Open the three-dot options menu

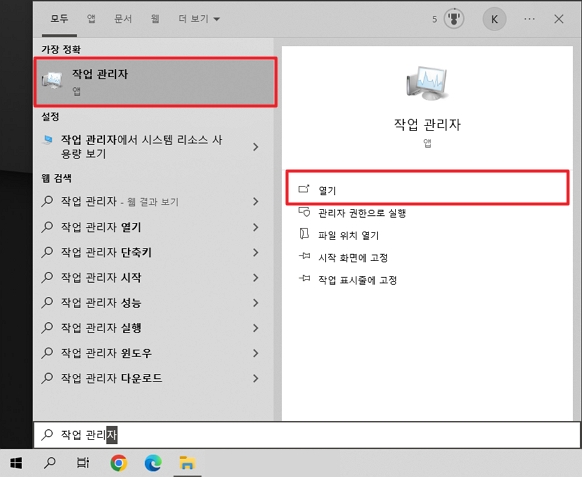(529, 19)
